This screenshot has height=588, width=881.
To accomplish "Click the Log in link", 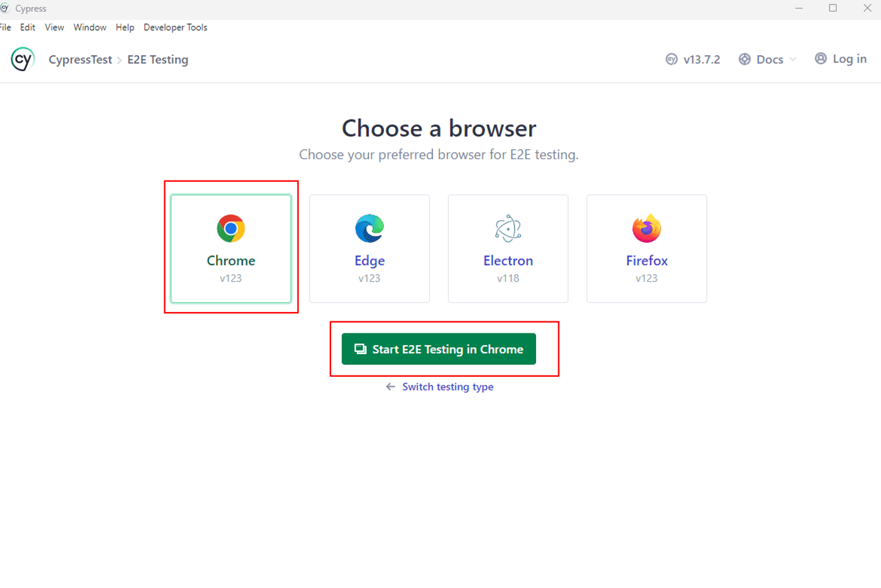I will (x=850, y=58).
